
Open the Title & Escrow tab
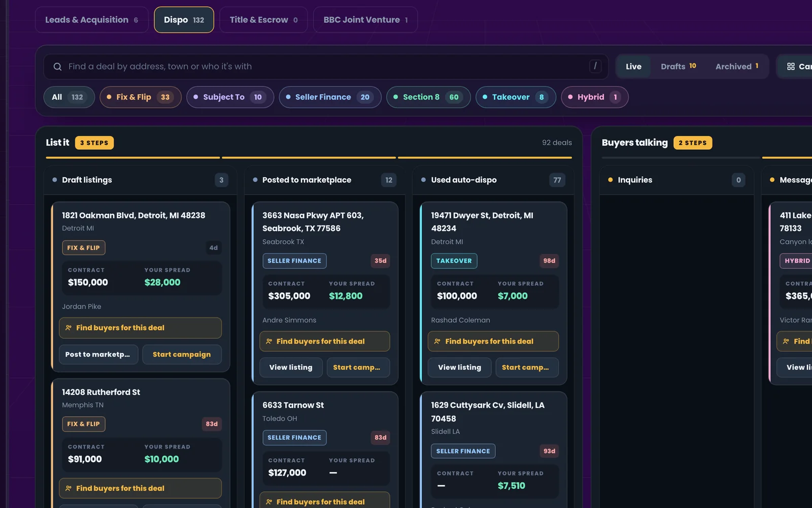(263, 20)
